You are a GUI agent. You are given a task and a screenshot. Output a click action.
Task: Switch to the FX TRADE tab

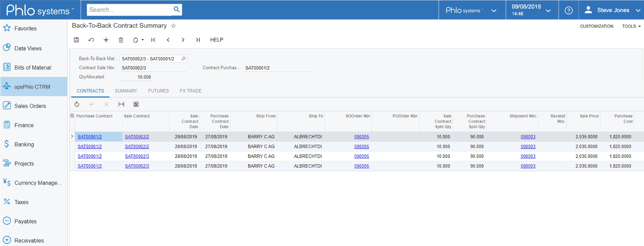pyautogui.click(x=190, y=91)
